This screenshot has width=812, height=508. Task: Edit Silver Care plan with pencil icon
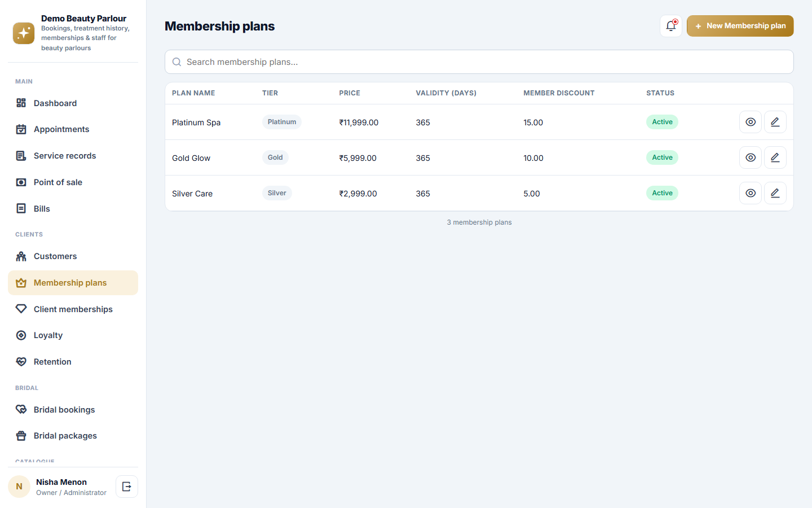[x=775, y=193]
